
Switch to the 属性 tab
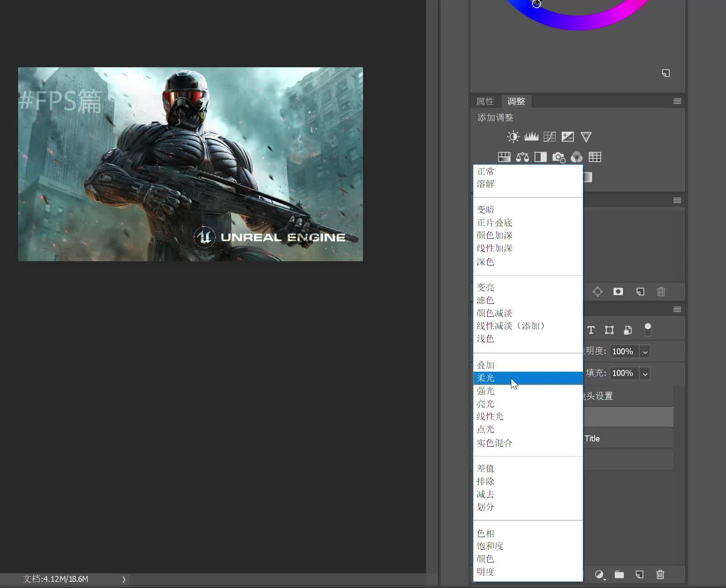pos(485,101)
